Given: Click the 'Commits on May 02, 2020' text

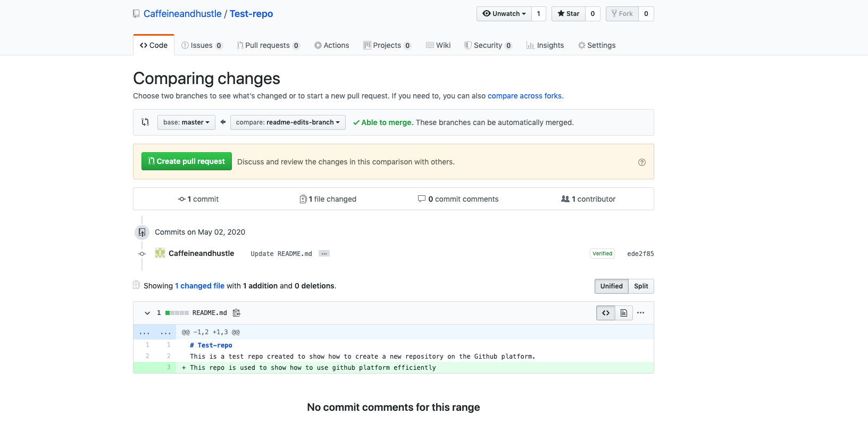Looking at the screenshot, I should (200, 232).
